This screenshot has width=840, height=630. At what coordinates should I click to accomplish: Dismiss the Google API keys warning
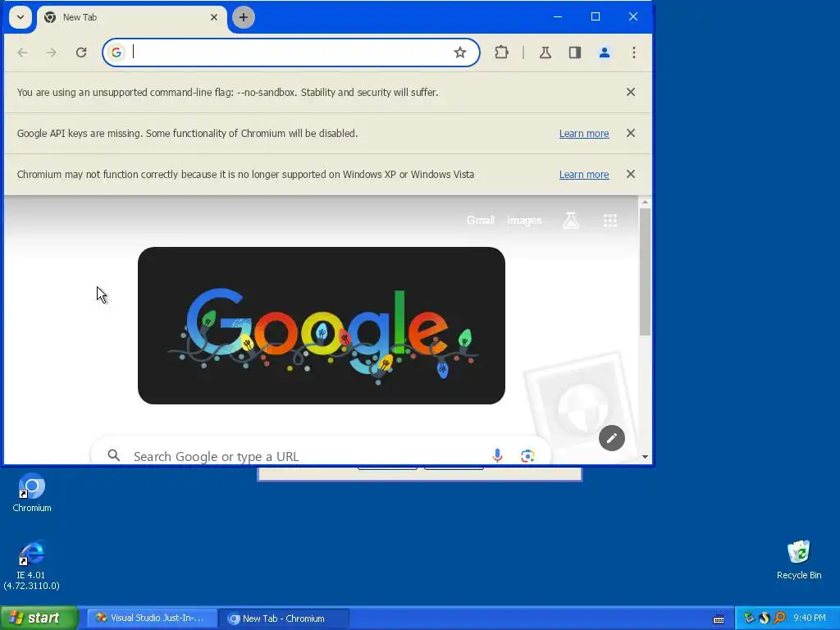pos(631,133)
